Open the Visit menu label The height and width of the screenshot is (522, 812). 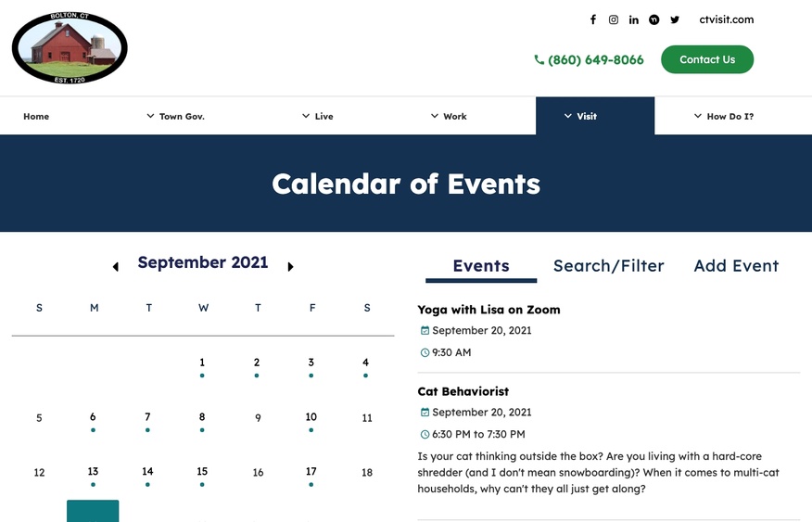point(588,117)
